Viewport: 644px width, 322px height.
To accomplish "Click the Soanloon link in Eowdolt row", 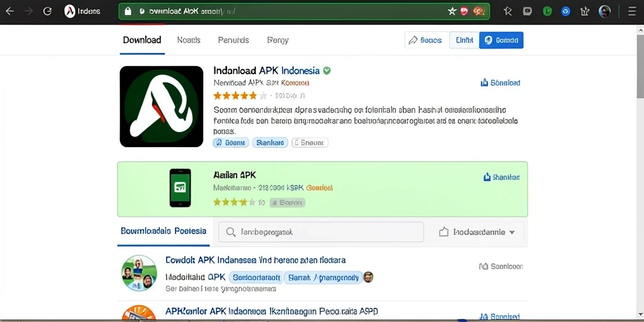I will [501, 267].
